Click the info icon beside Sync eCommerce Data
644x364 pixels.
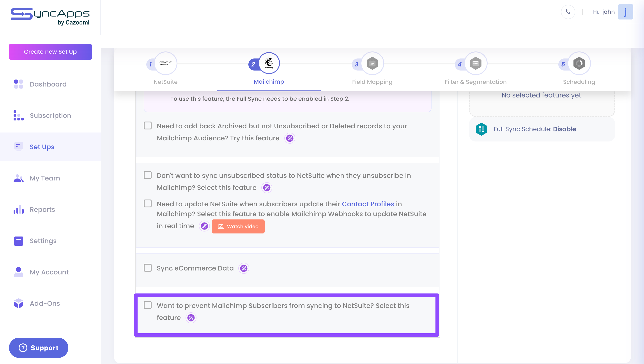[x=244, y=268]
